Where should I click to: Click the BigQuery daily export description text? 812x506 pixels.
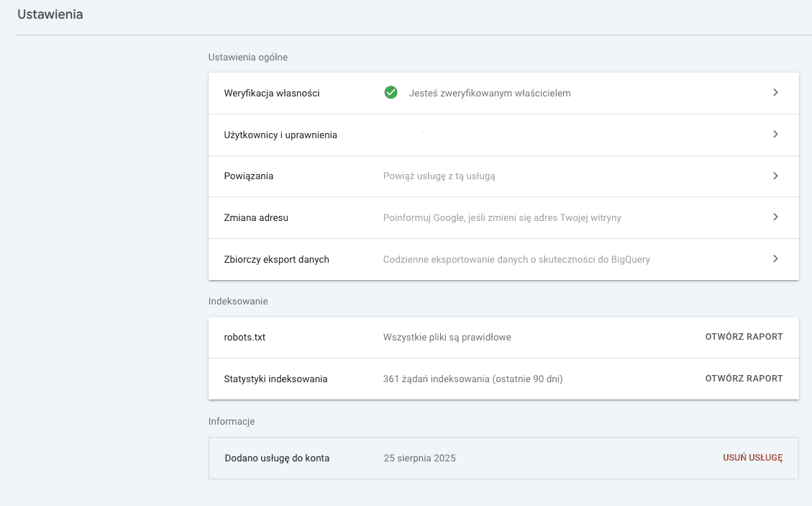[x=516, y=259]
